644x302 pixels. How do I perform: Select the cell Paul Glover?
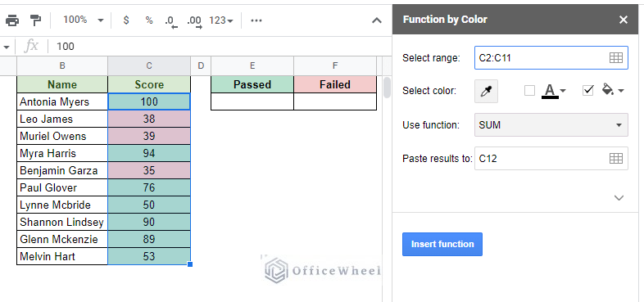point(62,187)
